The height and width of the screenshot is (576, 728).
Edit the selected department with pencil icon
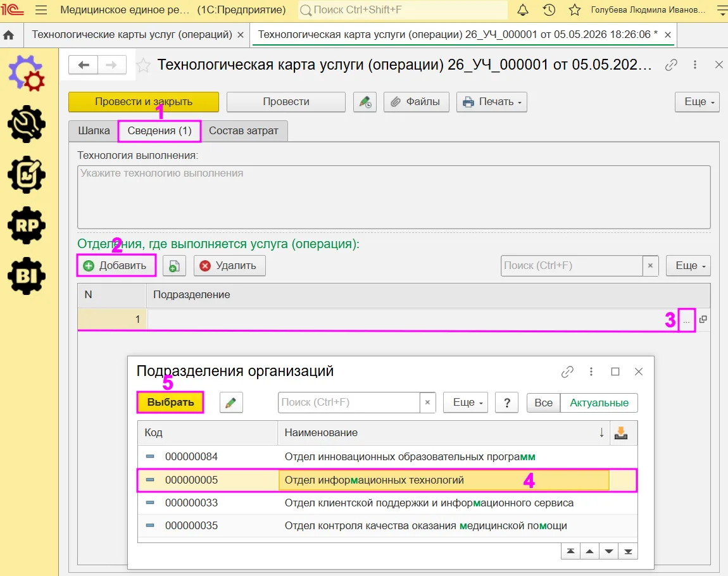pos(231,403)
